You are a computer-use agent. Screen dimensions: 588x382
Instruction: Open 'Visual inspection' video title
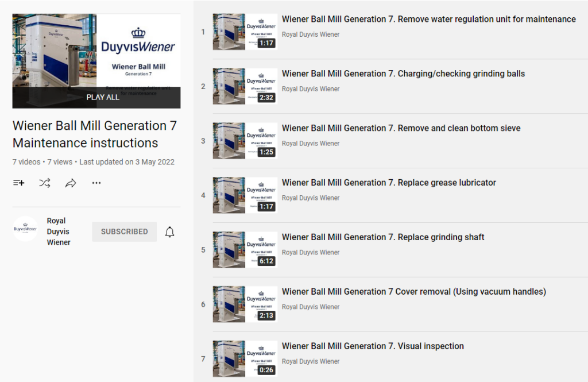373,346
